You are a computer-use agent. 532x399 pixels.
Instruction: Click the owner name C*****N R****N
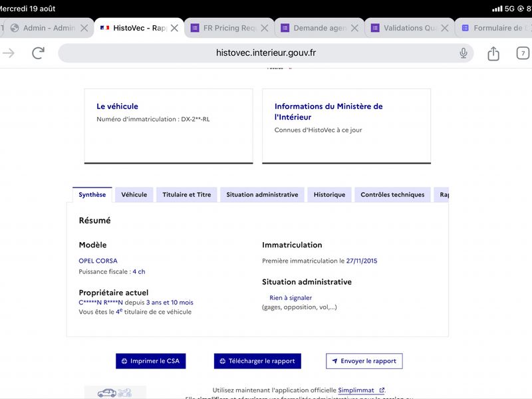coord(101,303)
